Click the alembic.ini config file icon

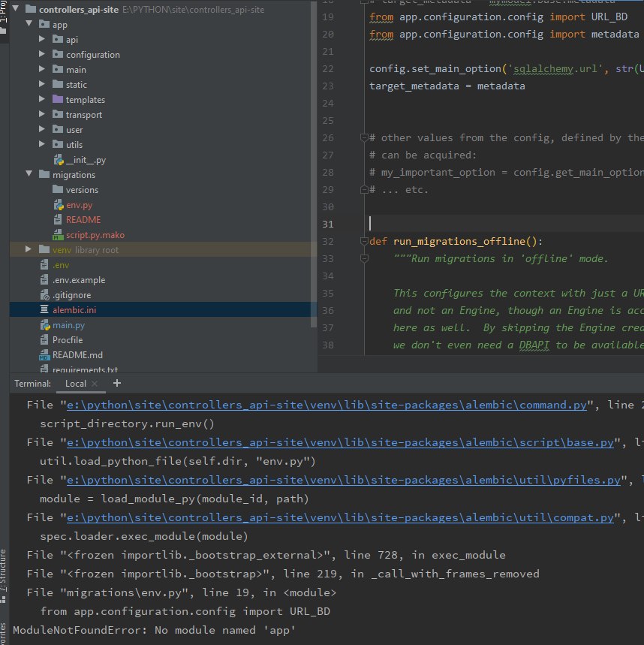point(44,310)
